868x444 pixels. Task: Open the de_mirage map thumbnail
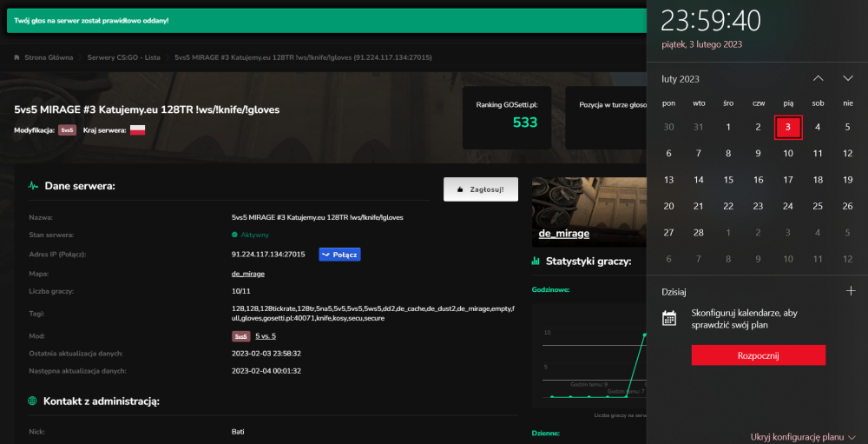coord(589,212)
